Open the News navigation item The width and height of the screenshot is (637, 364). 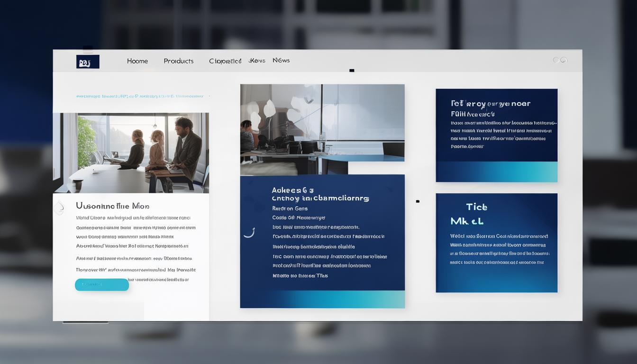click(281, 60)
